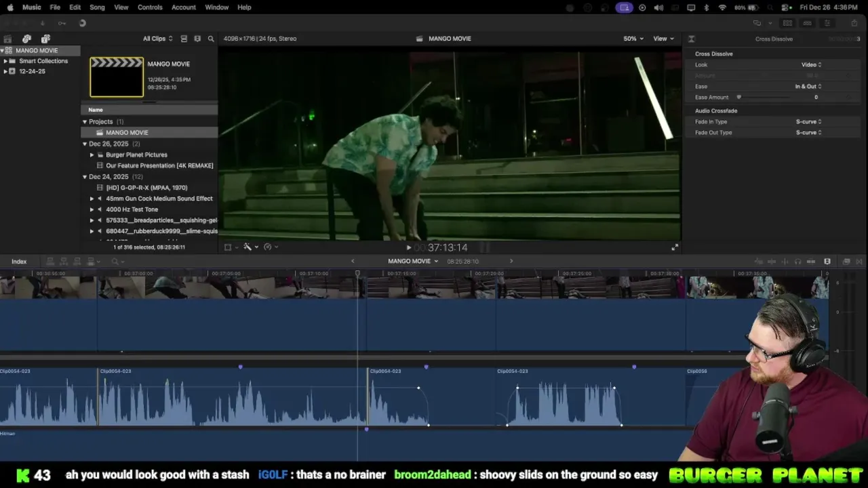The width and height of the screenshot is (868, 488).
Task: Open the Window menu
Action: (x=217, y=7)
